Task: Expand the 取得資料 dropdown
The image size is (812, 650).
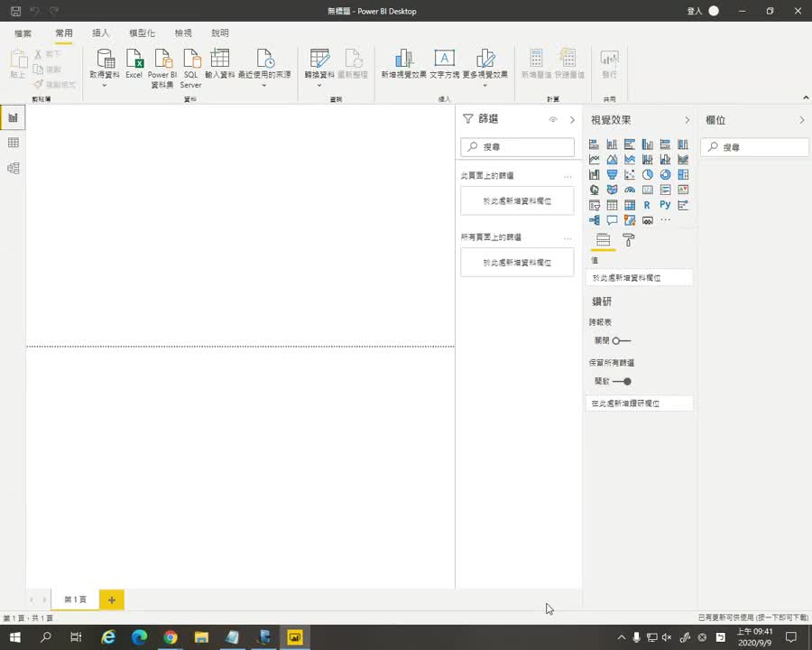Action: [105, 85]
